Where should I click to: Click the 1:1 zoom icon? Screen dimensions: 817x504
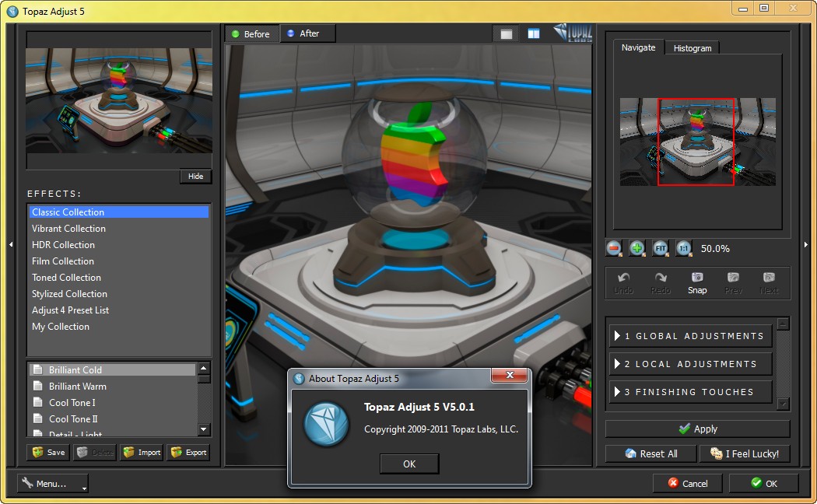pyautogui.click(x=684, y=248)
